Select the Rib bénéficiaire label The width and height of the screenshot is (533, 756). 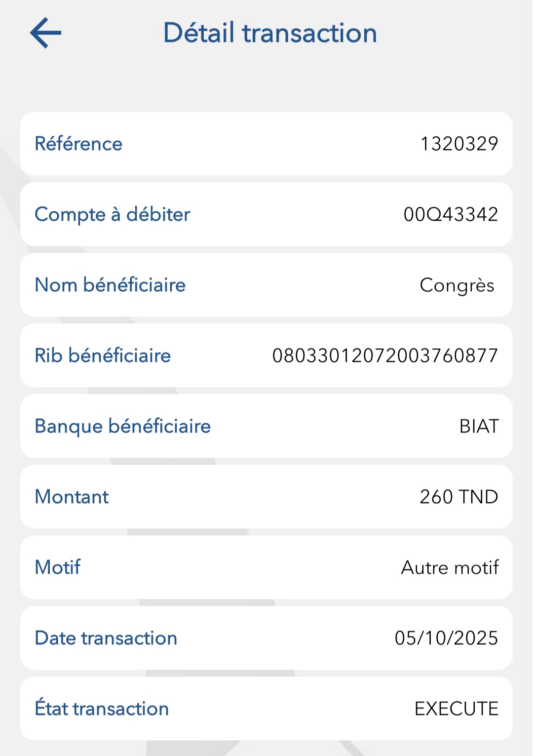click(103, 356)
